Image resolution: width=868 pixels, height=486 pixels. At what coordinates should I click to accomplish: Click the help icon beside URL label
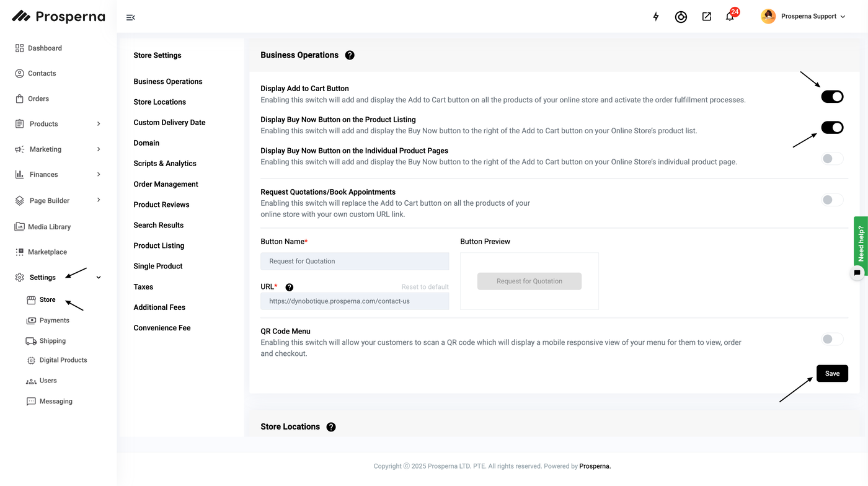290,287
